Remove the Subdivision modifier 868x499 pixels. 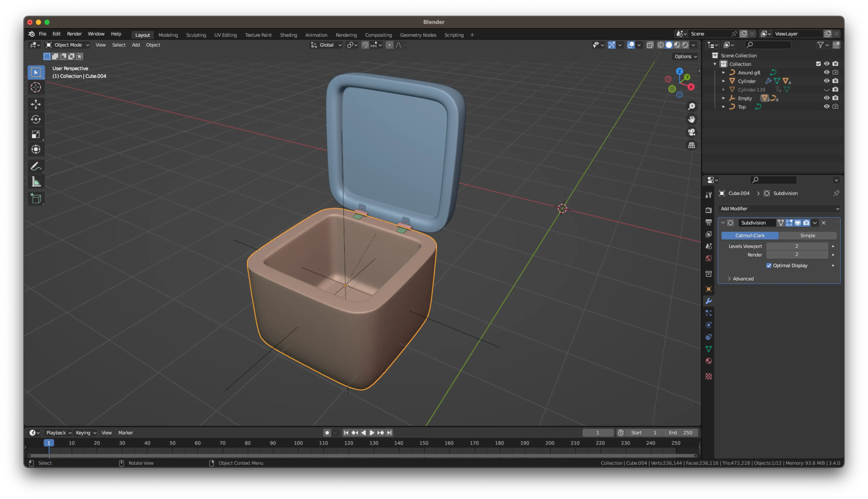pos(824,223)
